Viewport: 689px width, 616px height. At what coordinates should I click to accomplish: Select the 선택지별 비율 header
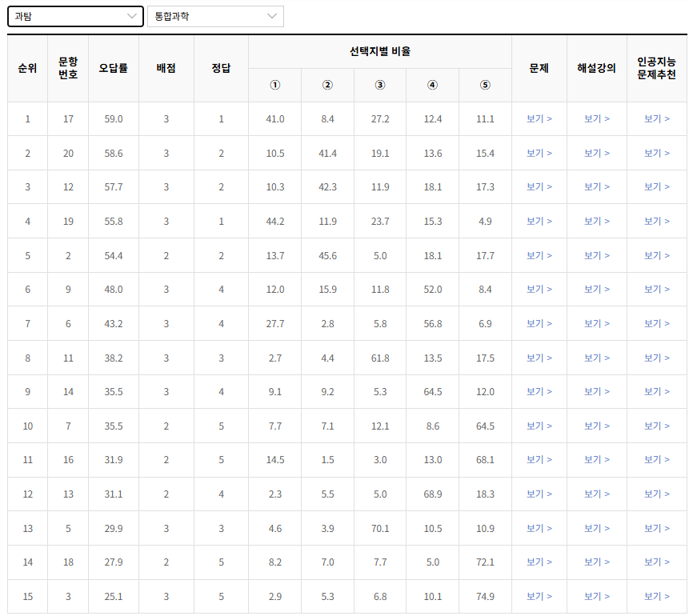pyautogui.click(x=379, y=50)
